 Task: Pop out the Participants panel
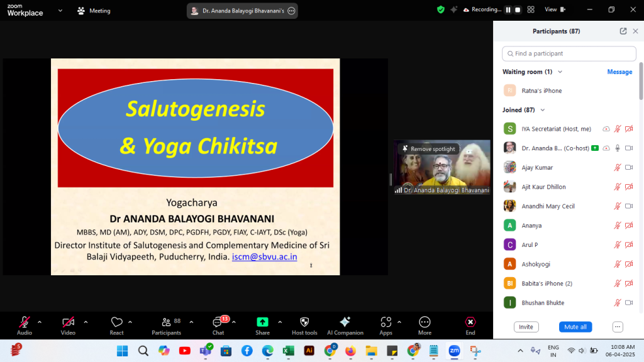623,31
